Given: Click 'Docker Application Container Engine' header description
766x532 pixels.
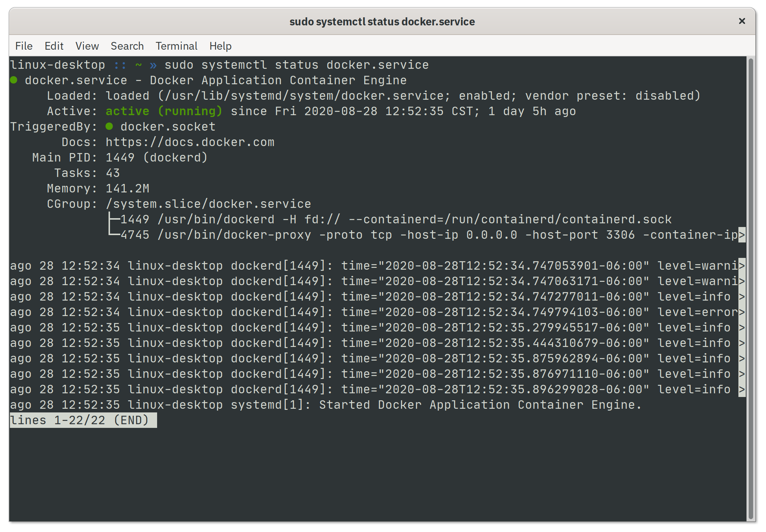Looking at the screenshot, I should click(279, 80).
